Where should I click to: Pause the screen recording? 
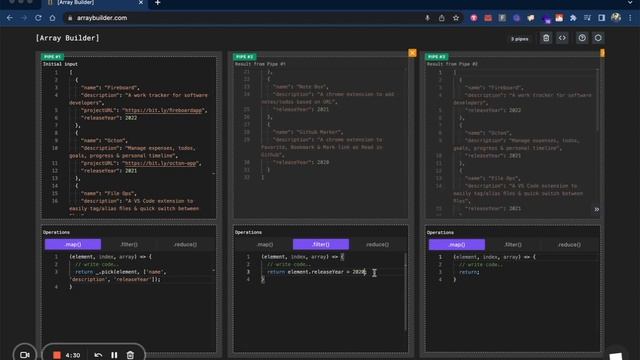click(x=114, y=355)
